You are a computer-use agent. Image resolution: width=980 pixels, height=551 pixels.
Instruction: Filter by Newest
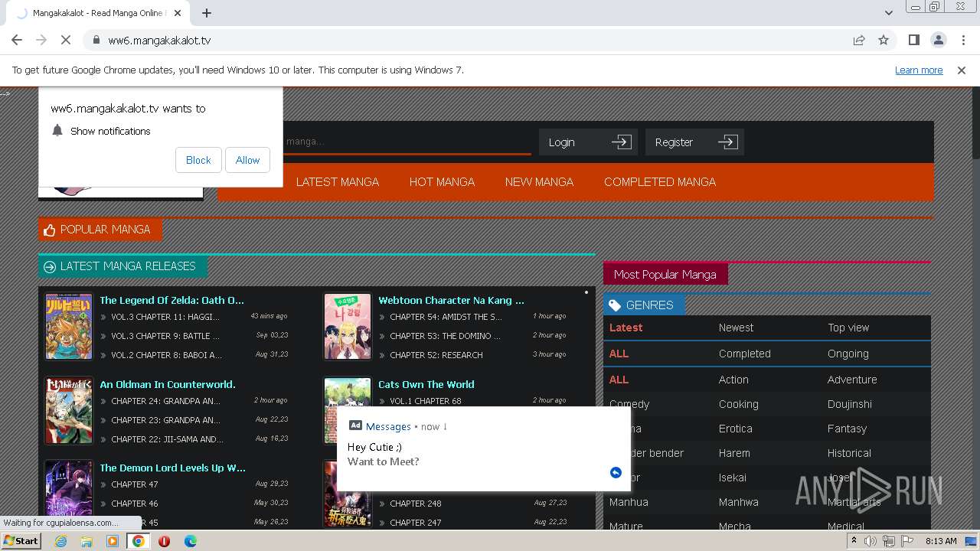click(x=736, y=328)
